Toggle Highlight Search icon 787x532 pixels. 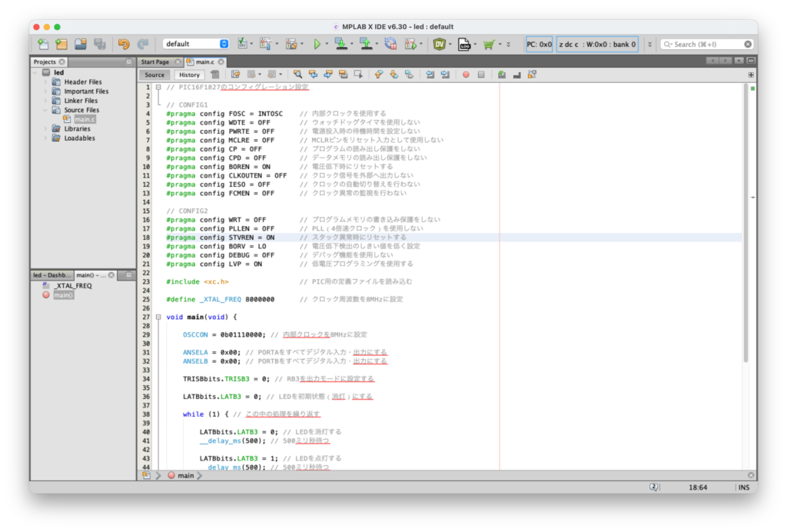pos(344,75)
